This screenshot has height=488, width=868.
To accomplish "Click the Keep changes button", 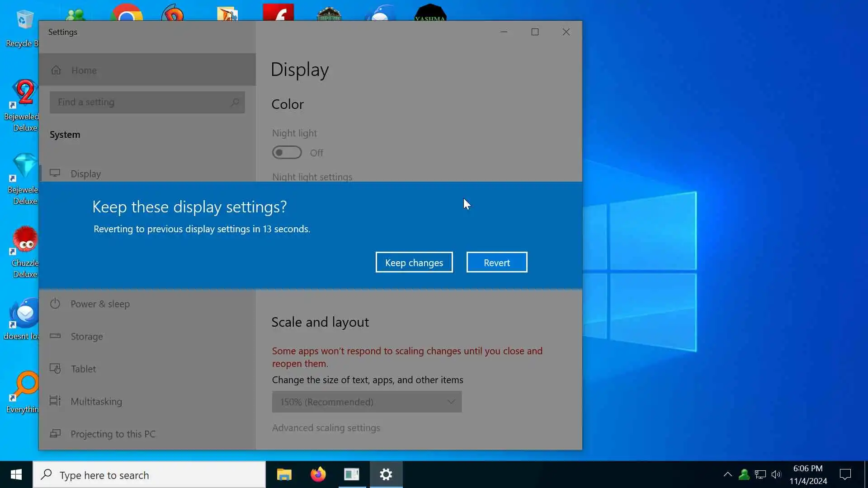I will pos(414,263).
